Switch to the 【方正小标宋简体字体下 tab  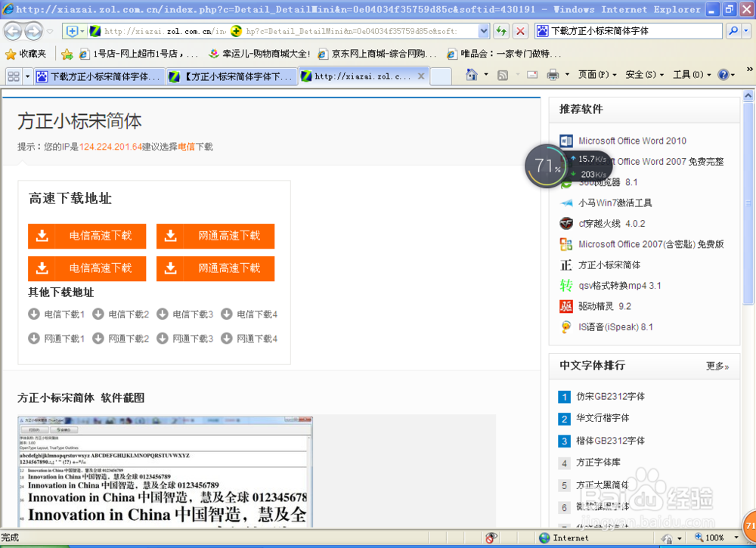pos(231,76)
